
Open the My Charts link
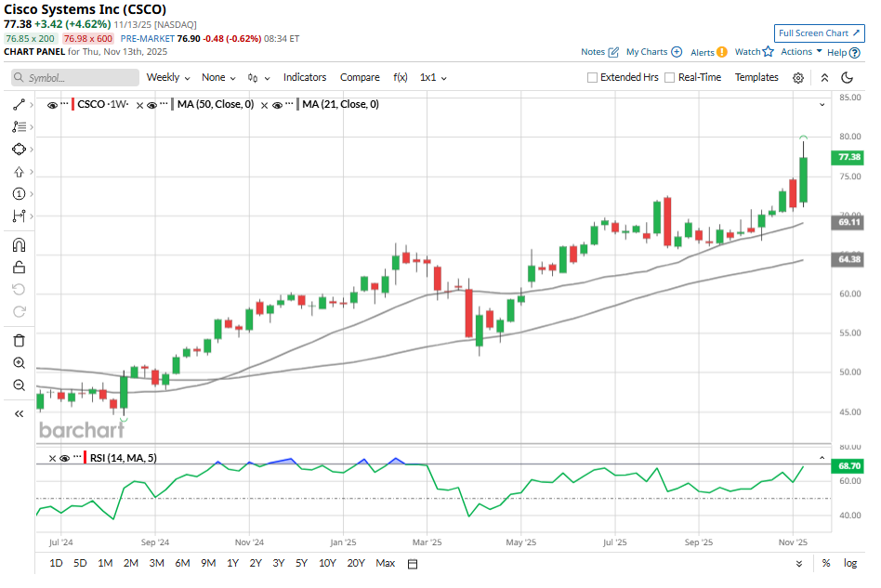(x=653, y=52)
